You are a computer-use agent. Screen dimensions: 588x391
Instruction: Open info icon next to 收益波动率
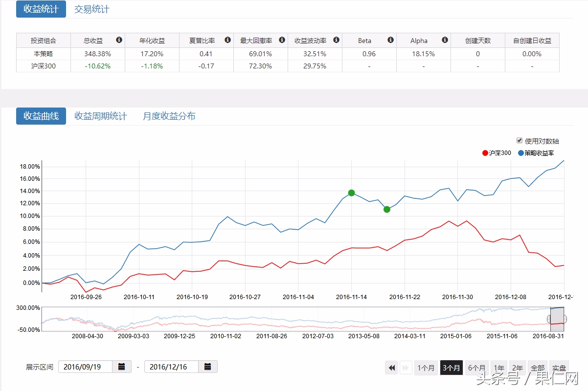[x=336, y=40]
